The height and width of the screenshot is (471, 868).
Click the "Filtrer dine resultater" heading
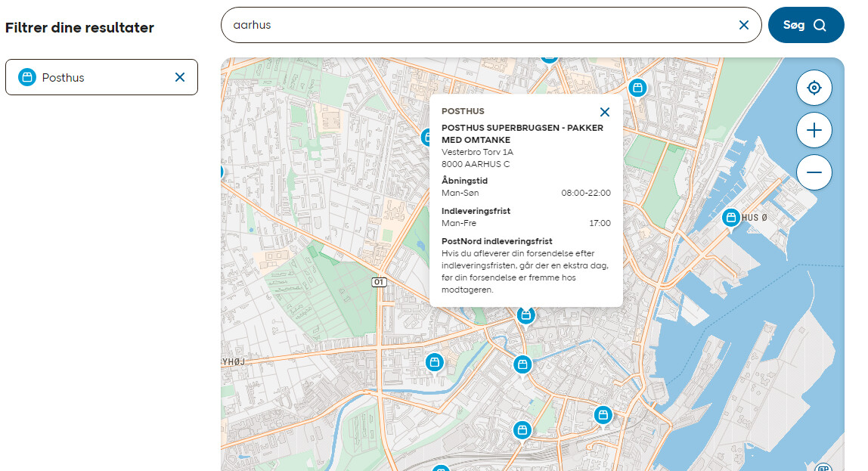[79, 28]
